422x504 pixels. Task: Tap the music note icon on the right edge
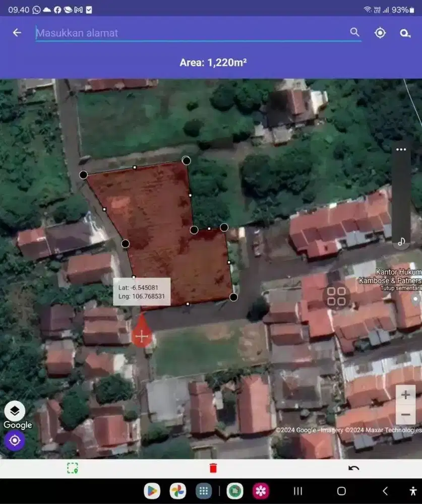click(401, 241)
